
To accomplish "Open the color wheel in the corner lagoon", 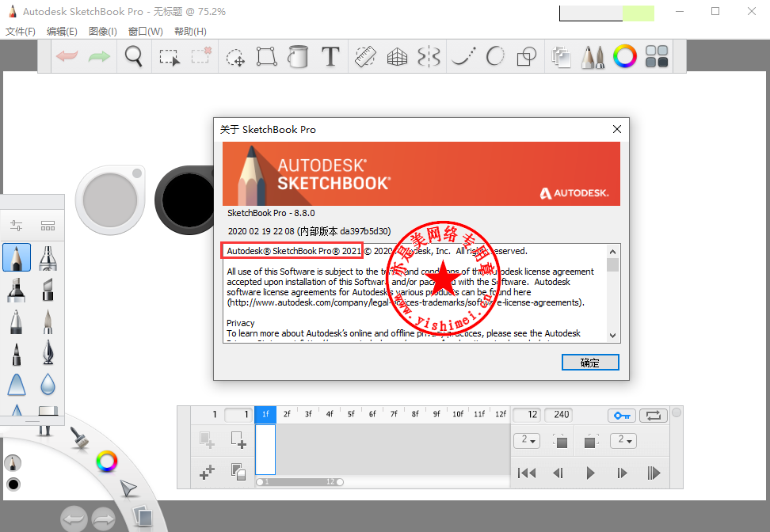I will tap(107, 462).
